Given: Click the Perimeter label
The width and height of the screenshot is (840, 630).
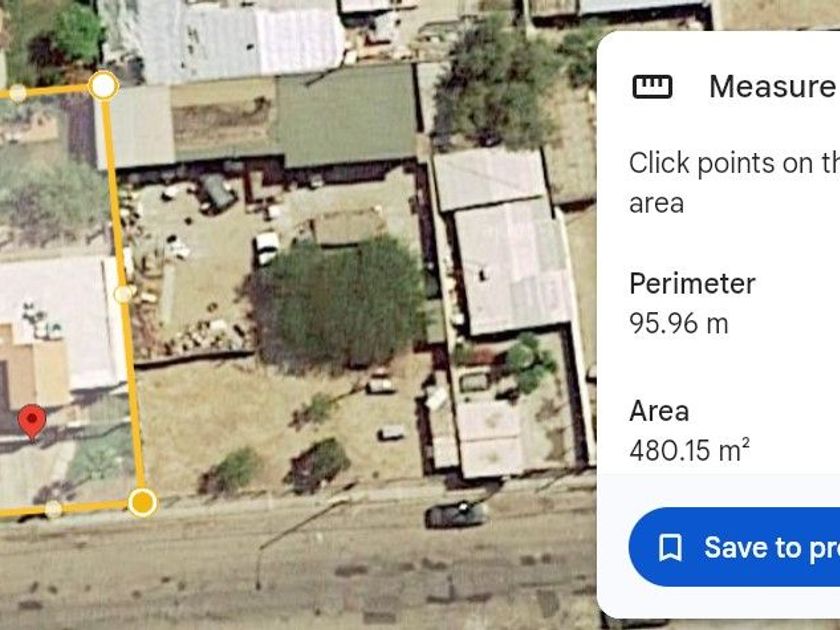Looking at the screenshot, I should (x=692, y=283).
